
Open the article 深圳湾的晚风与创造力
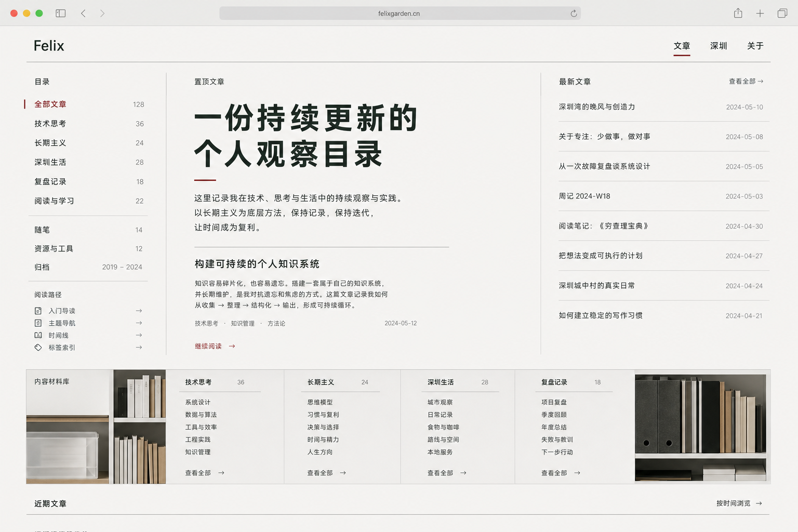pyautogui.click(x=597, y=107)
